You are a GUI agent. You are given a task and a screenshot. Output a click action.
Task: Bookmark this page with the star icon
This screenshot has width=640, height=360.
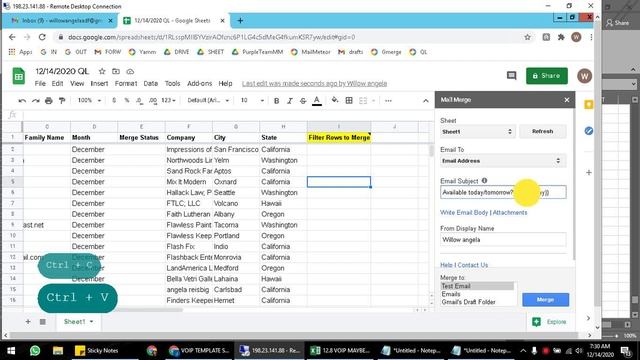point(527,37)
